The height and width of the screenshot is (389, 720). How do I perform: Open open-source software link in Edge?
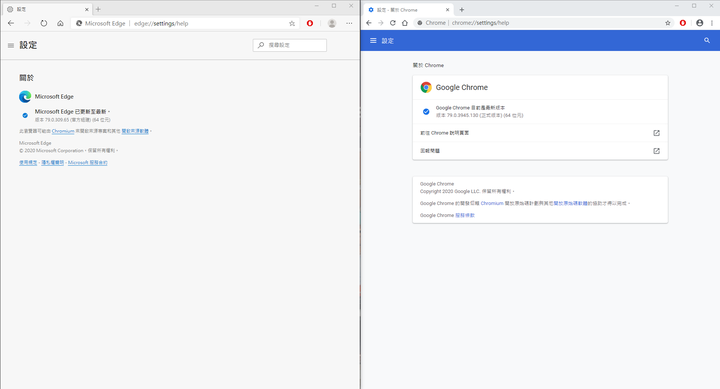click(x=135, y=131)
